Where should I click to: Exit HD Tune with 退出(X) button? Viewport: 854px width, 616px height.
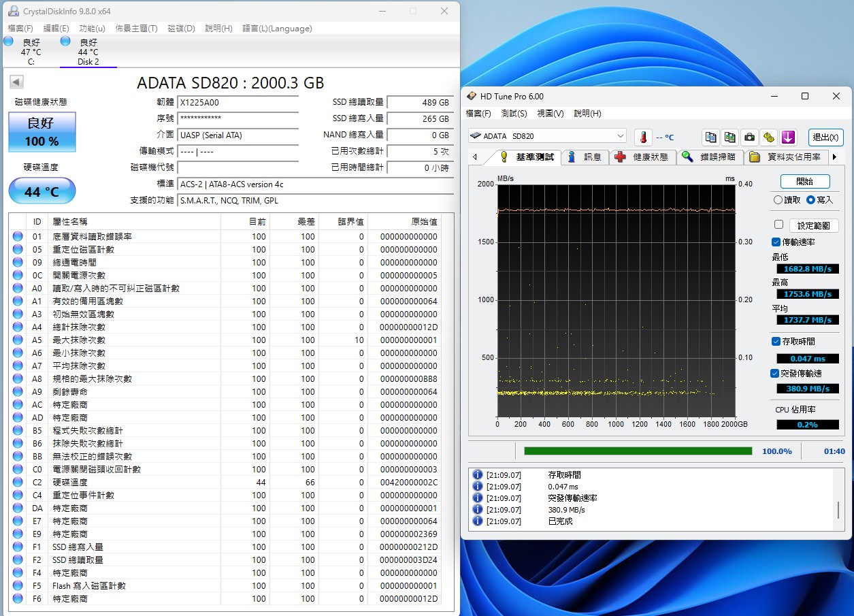[x=826, y=137]
